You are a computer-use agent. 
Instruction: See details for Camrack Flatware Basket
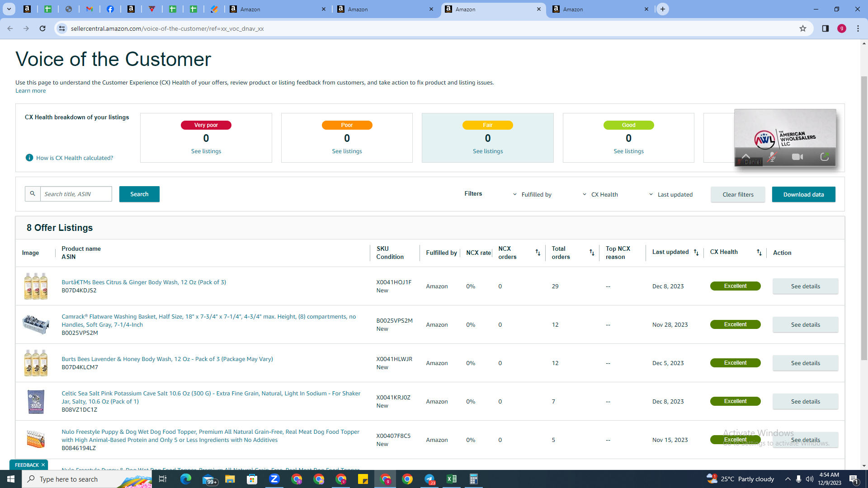(805, 324)
